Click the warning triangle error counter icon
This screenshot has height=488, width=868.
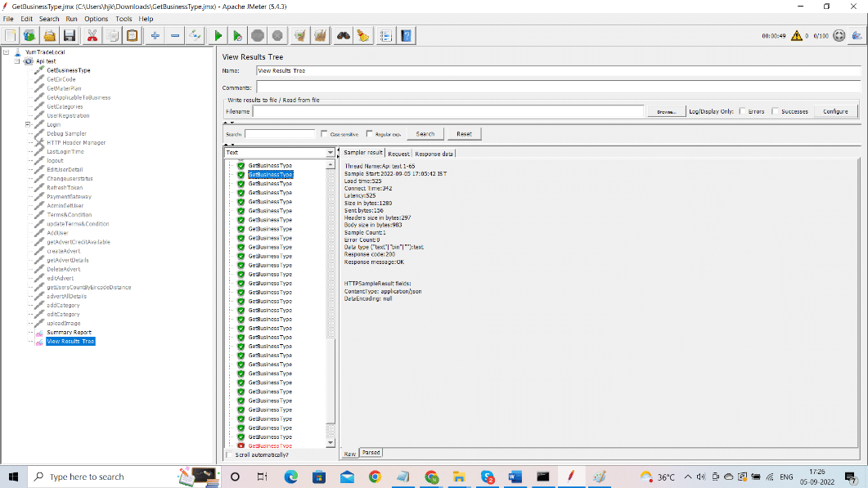pos(796,36)
